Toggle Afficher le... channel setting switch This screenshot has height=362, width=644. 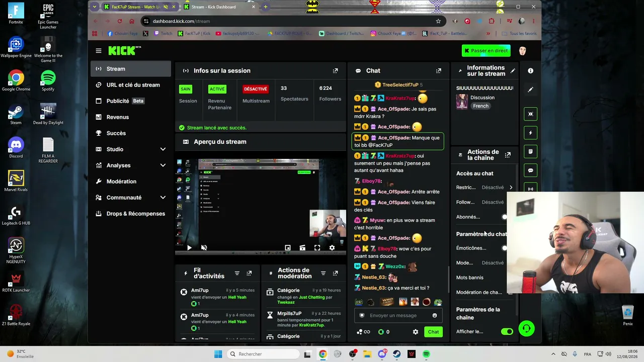coord(507,332)
